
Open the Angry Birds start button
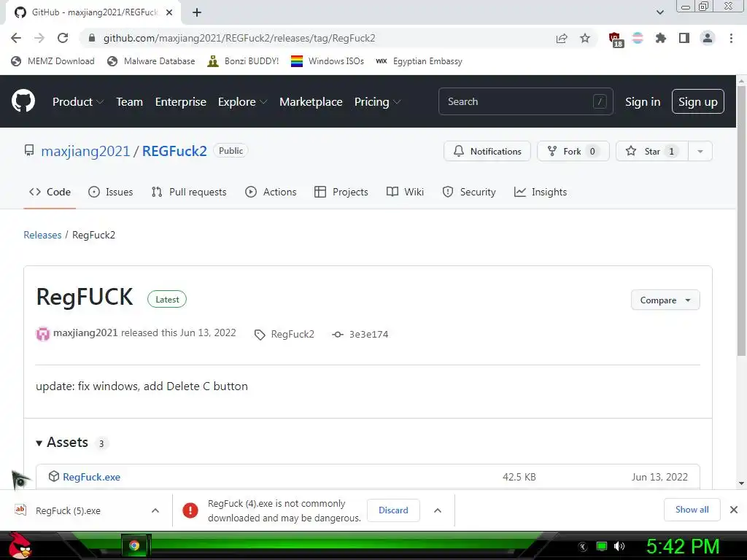pyautogui.click(x=20, y=545)
